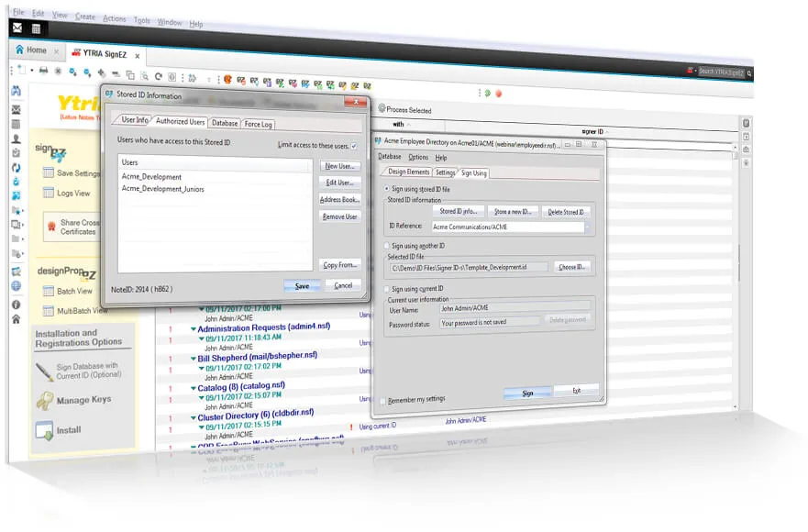This screenshot has height=532, width=808.
Task: Click the Store a new ID... button
Action: point(513,212)
